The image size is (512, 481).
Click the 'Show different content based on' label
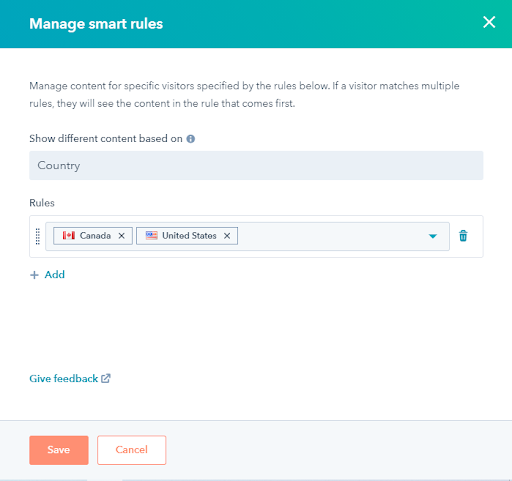(x=106, y=139)
